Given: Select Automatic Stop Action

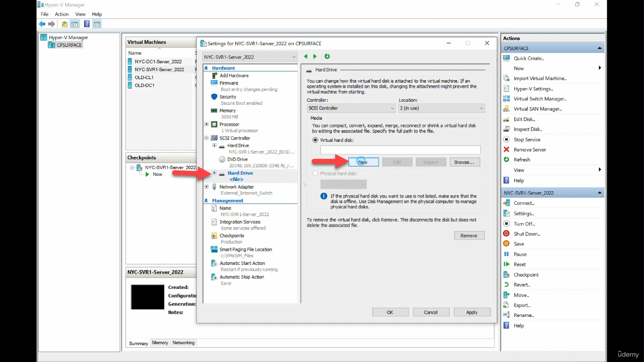Looking at the screenshot, I should [x=241, y=277].
